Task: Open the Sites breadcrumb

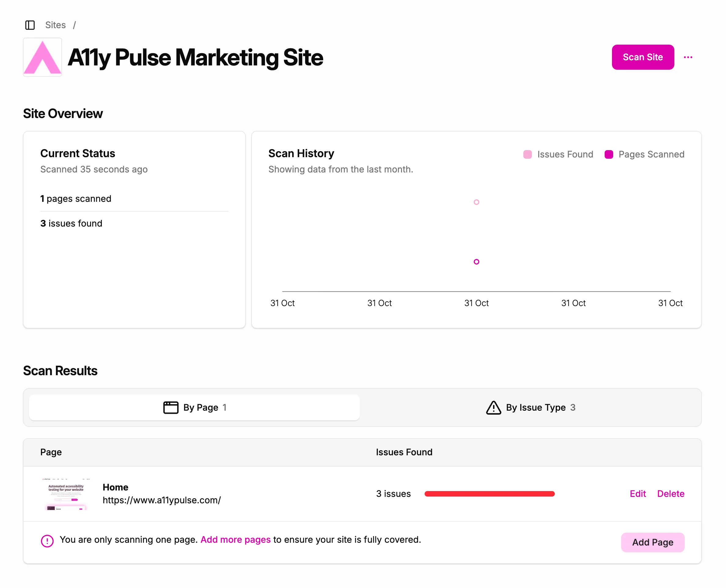Action: pos(55,25)
